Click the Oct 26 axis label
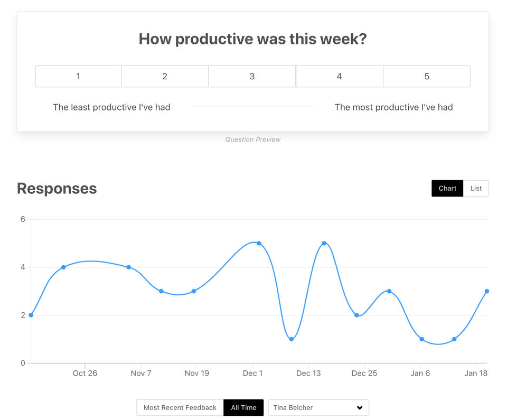This screenshot has height=420, width=507. click(85, 374)
